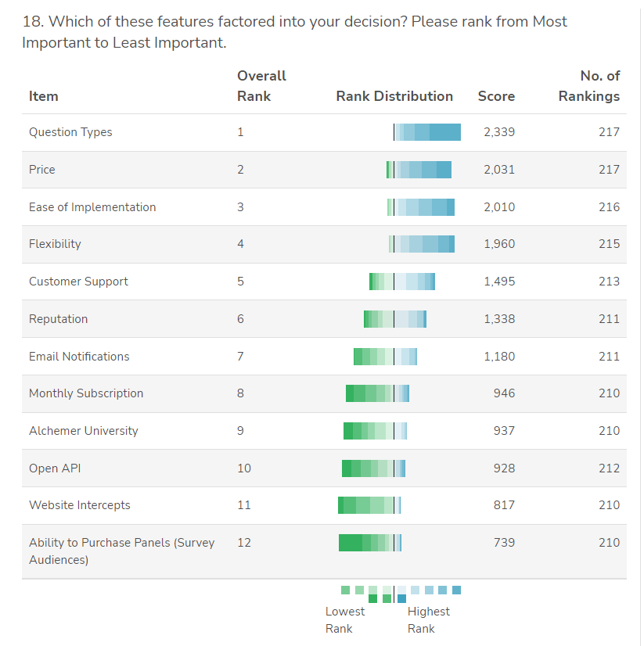Click the Monthly Subscription rank distribution bar
The width and height of the screenshot is (644, 646).
[x=377, y=393]
